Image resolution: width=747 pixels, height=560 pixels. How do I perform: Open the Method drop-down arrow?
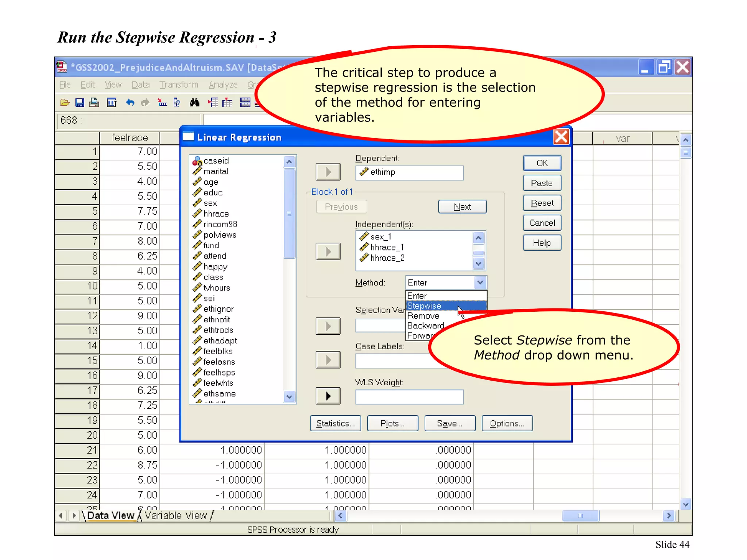480,282
